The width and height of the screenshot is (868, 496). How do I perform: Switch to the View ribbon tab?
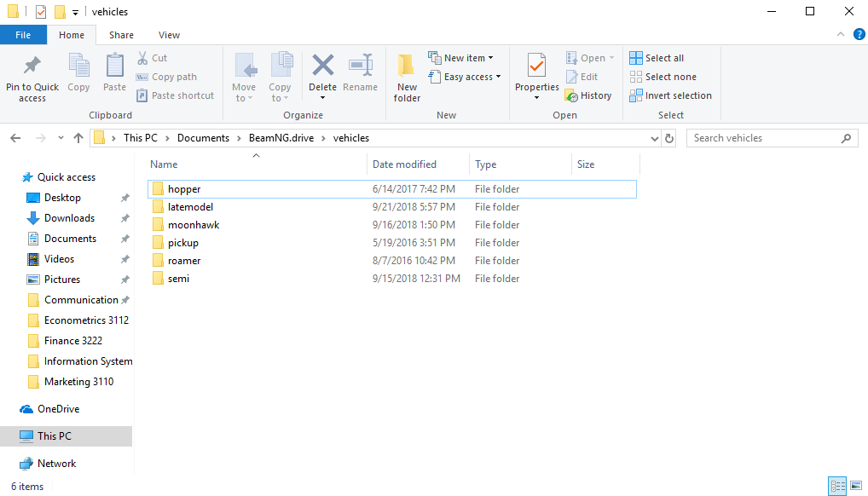[x=169, y=35]
